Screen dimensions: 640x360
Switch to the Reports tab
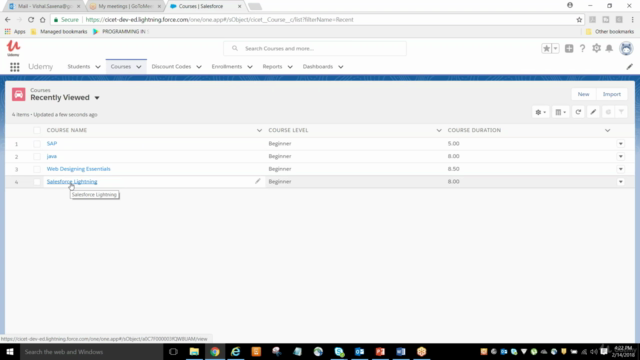click(x=272, y=67)
